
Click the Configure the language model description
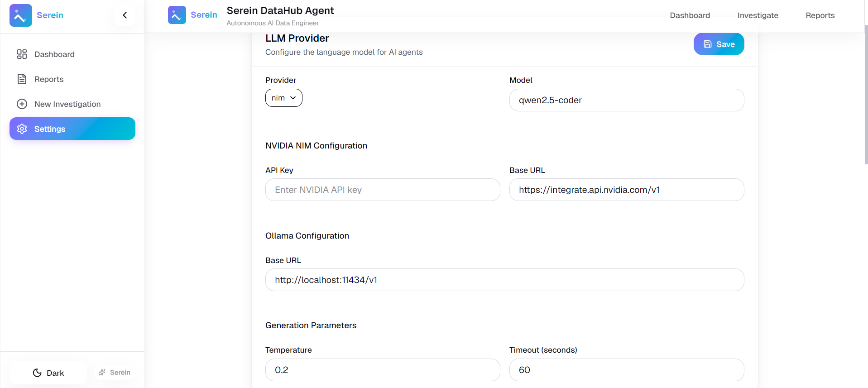344,52
